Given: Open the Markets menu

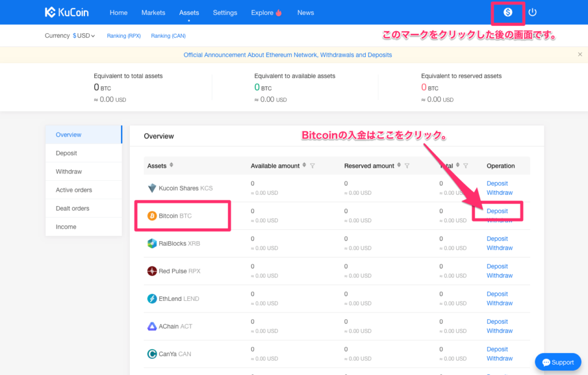Looking at the screenshot, I should point(153,13).
